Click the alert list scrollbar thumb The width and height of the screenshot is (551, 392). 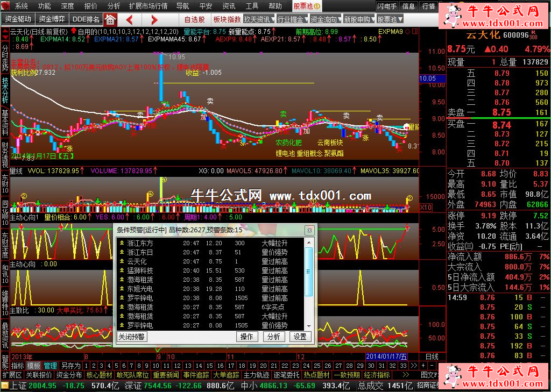308,272
